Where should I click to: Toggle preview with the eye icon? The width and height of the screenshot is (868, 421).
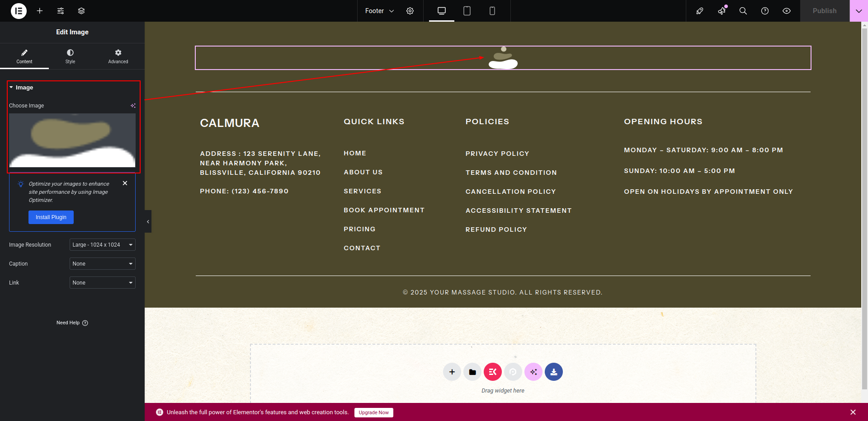(787, 11)
